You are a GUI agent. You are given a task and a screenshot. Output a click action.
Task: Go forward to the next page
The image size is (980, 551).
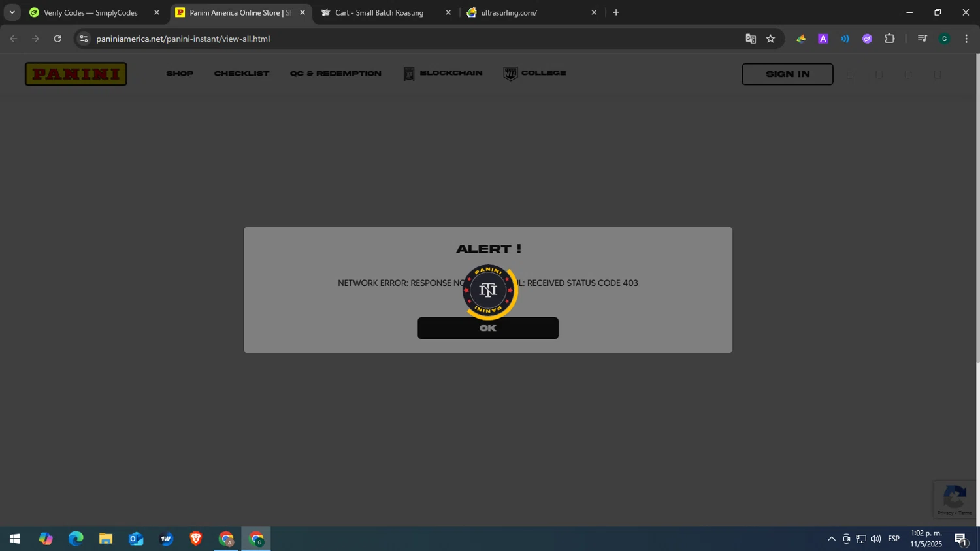36,39
